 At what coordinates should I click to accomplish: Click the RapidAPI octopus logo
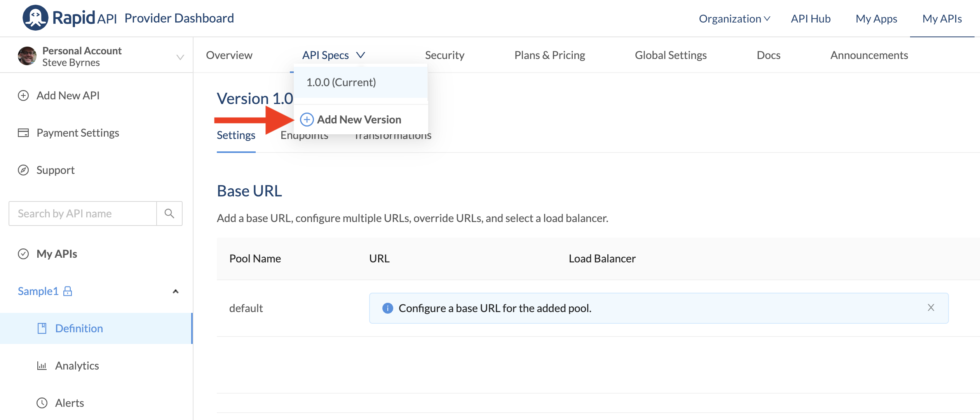click(x=35, y=18)
